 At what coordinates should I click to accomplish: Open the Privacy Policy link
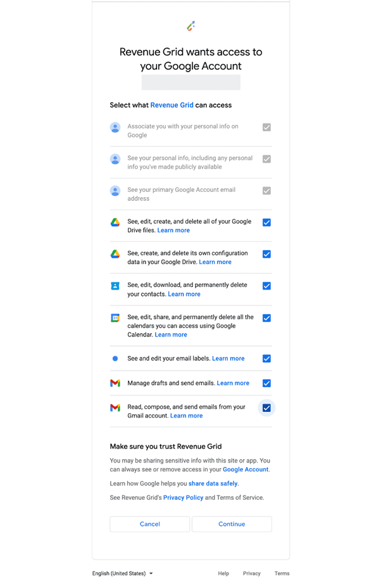pyautogui.click(x=183, y=497)
